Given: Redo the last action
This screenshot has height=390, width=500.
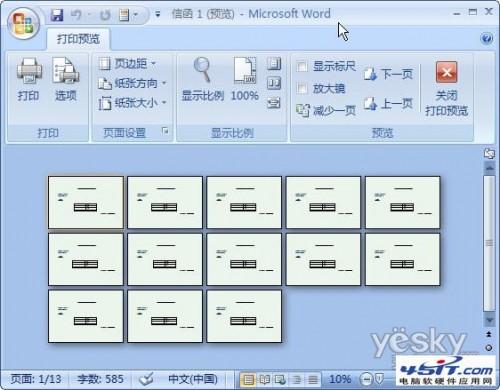Looking at the screenshot, I should tap(105, 15).
